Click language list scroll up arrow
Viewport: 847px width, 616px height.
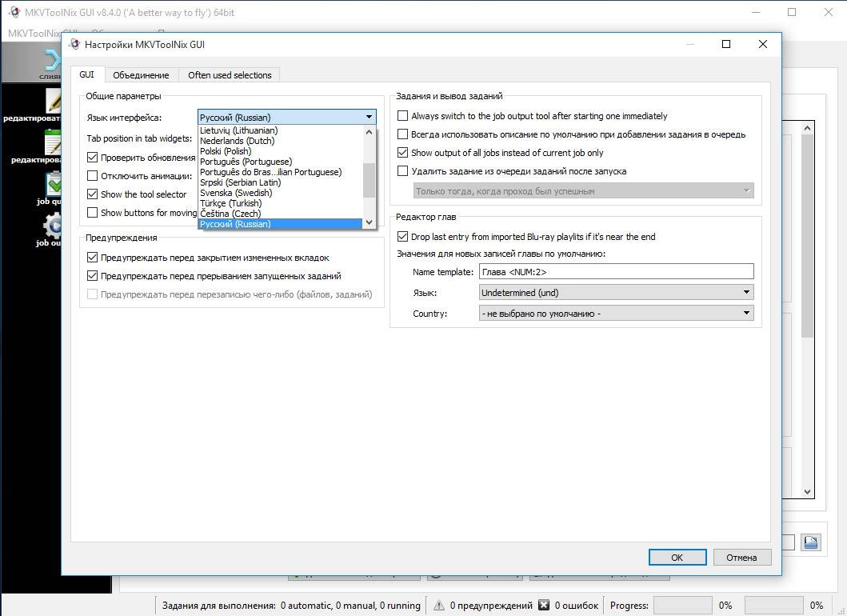click(369, 132)
